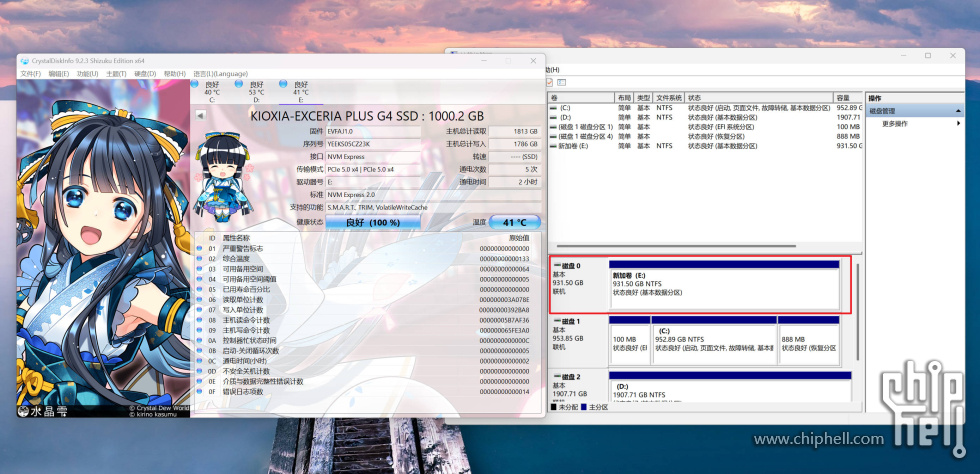980x474 pixels.
Task: Open the 硬盘(D) menu in CrystalDiskInfo
Action: click(145, 74)
